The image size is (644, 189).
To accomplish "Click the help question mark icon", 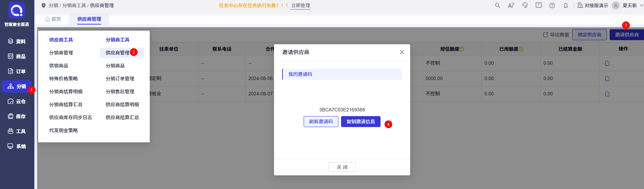I will point(552,5).
